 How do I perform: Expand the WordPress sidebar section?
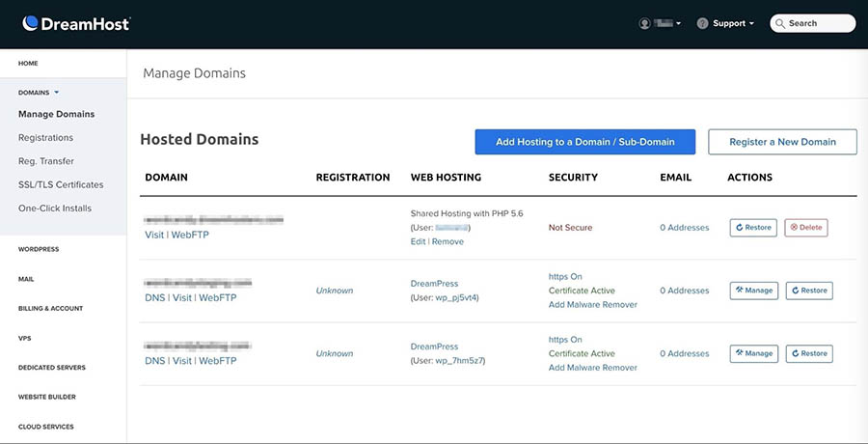[39, 249]
